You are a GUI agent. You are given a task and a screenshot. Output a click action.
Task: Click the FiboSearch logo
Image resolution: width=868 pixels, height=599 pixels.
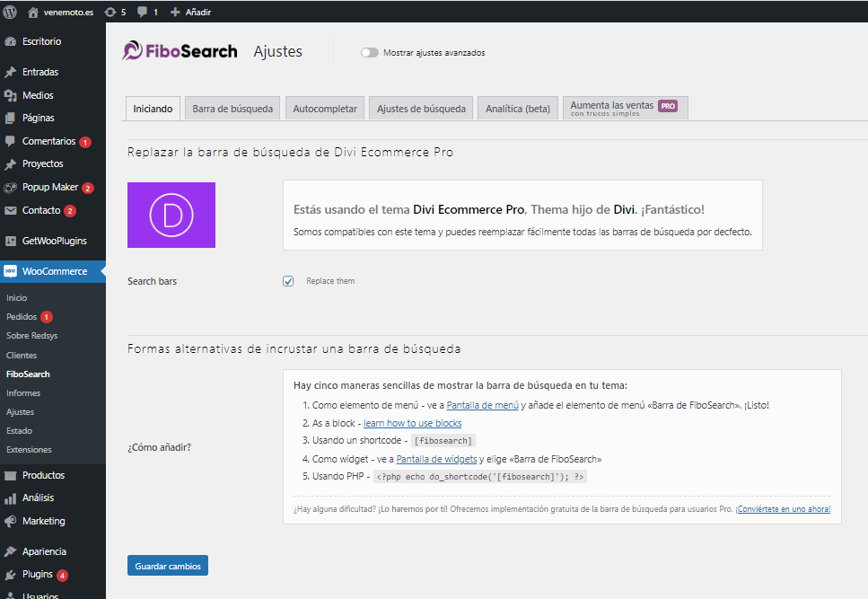coord(180,51)
